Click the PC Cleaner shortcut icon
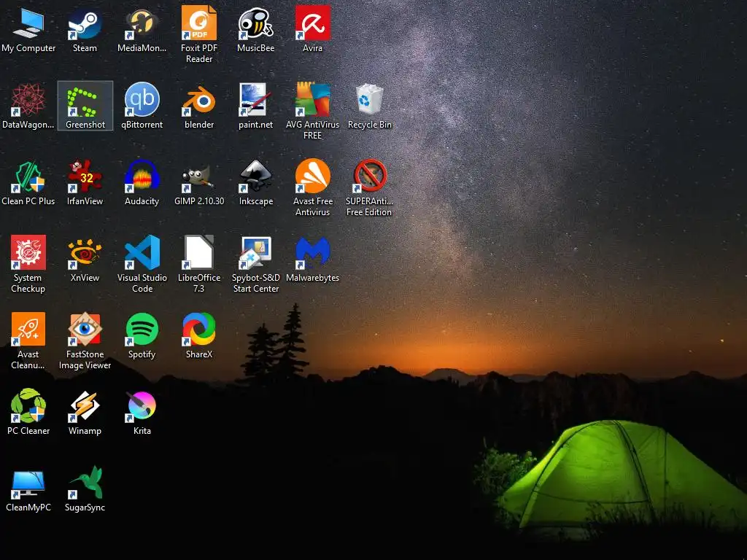This screenshot has height=560, width=747. pyautogui.click(x=28, y=405)
